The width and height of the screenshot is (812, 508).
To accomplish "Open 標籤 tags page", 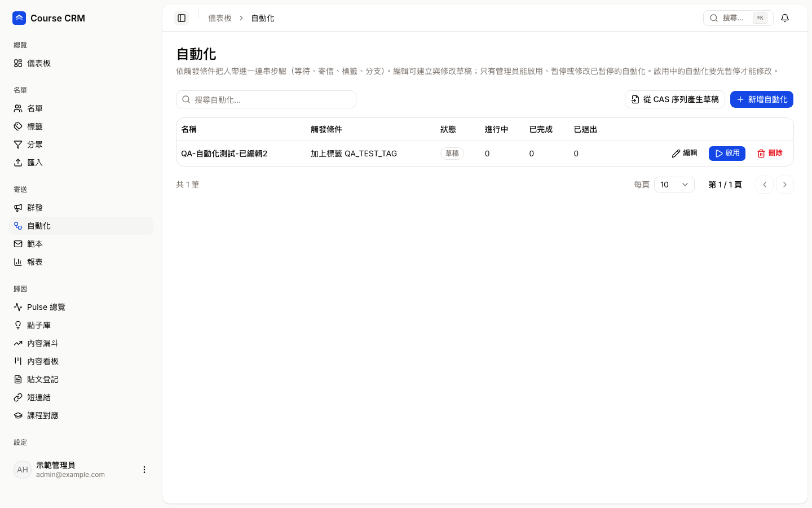I will tap(81, 126).
